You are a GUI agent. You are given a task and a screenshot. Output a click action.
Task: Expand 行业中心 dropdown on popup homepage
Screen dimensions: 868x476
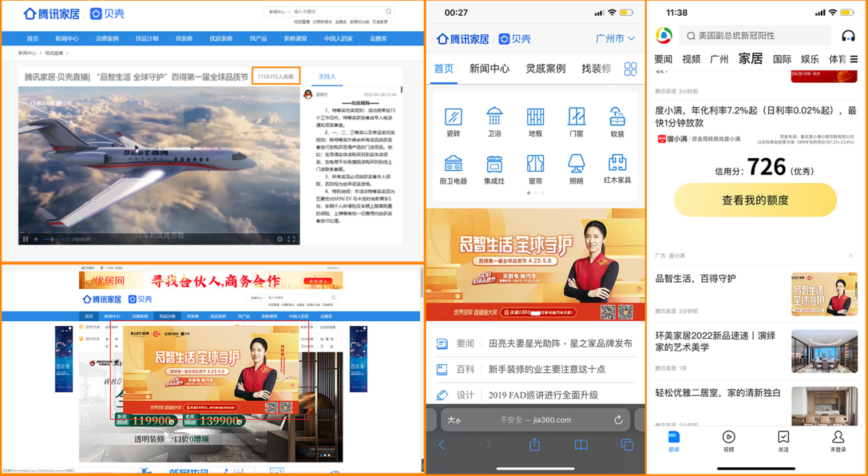pos(333,268)
